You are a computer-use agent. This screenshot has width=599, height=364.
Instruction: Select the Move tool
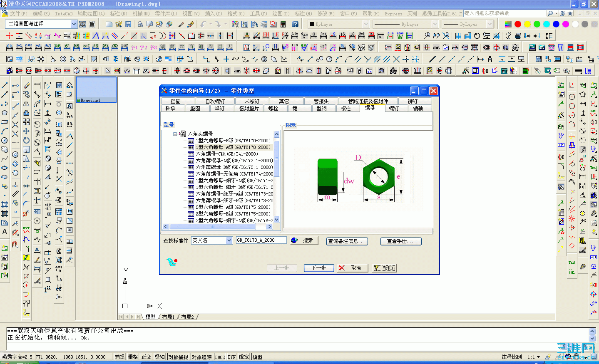coord(26,131)
